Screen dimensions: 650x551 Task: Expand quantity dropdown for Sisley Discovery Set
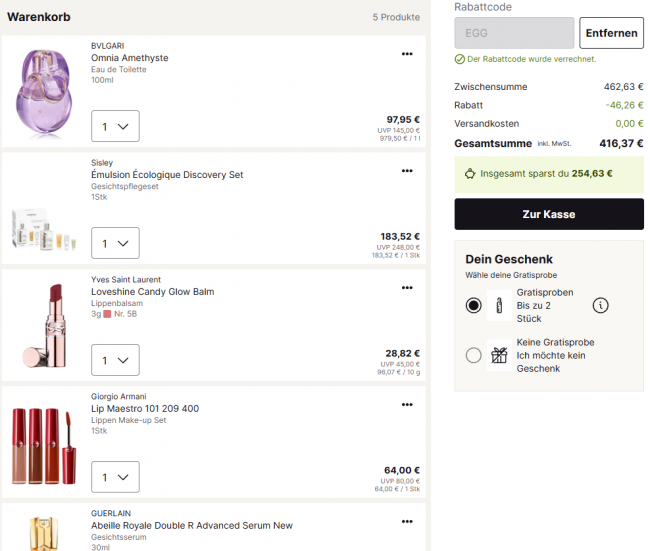[x=115, y=243]
